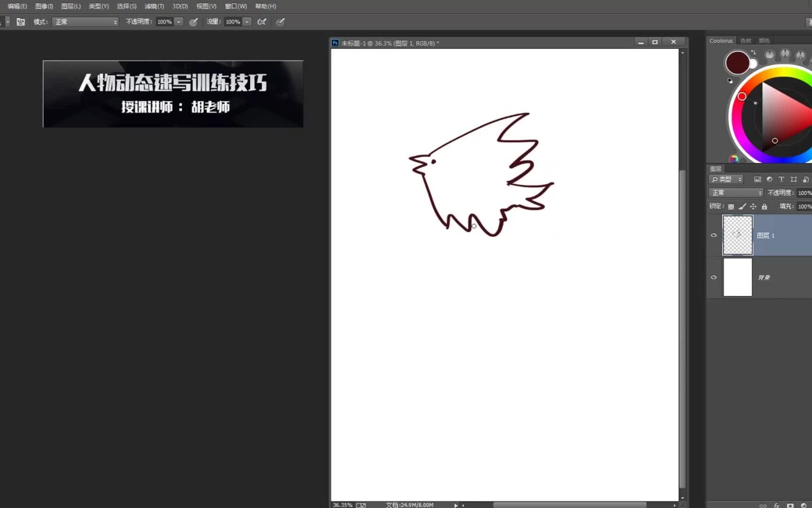Open the 图像(I) menu
812x508 pixels.
tap(44, 6)
